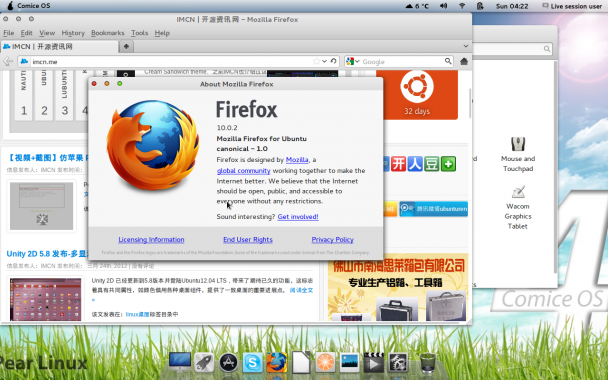Click the Sun 04:22 clock
Viewport: 608px width, 380px height.
pos(512,6)
